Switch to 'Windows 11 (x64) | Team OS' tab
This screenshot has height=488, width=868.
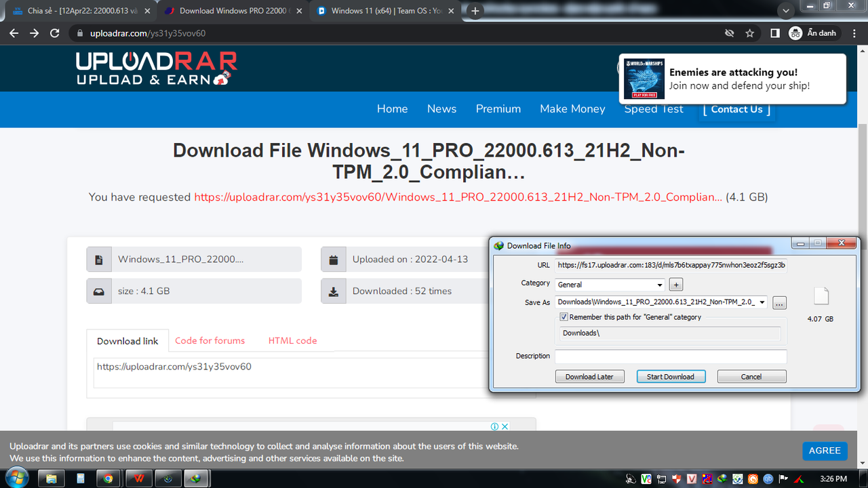(x=387, y=11)
